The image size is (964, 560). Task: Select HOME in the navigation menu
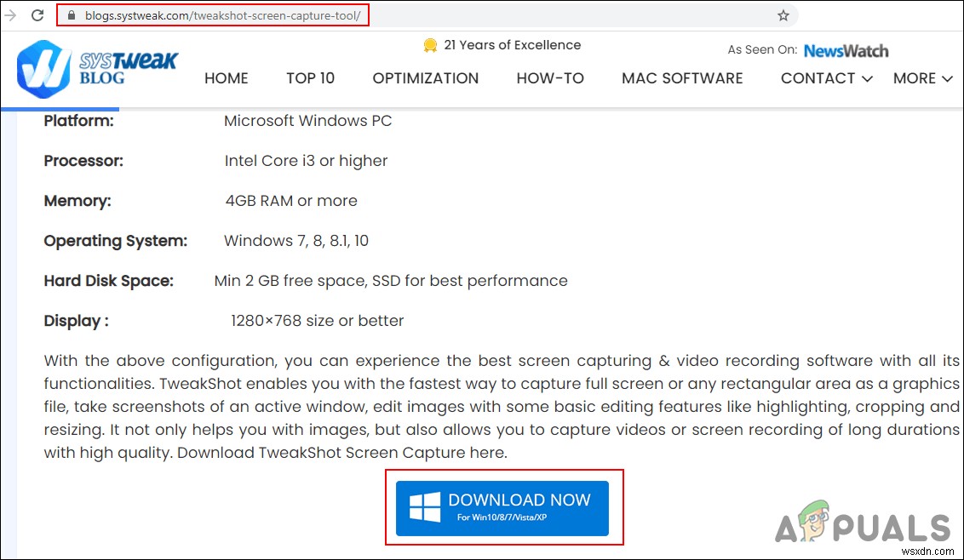226,77
